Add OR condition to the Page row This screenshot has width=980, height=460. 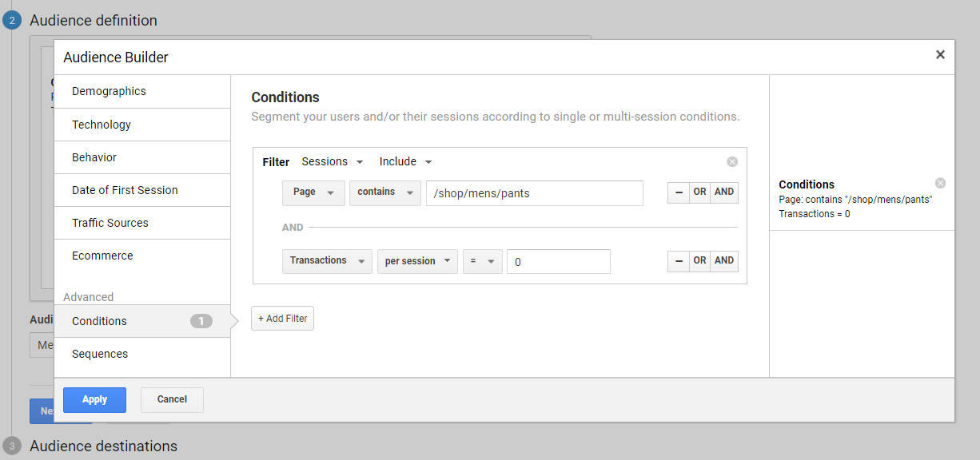tap(699, 192)
